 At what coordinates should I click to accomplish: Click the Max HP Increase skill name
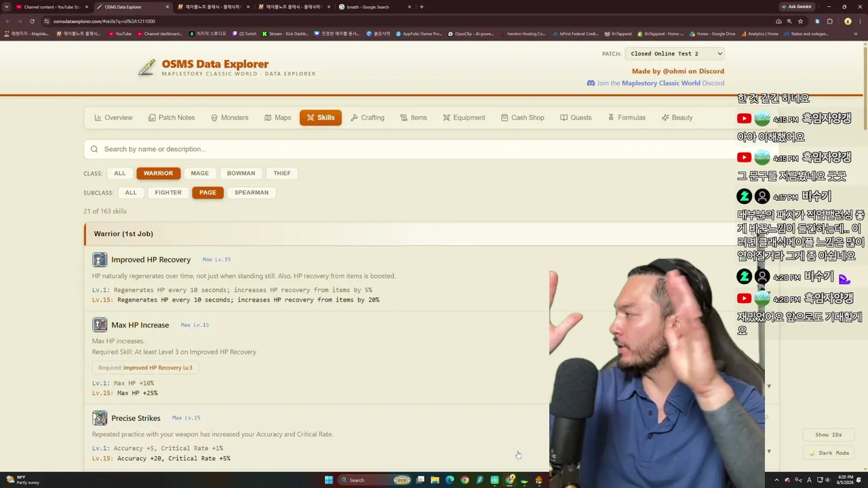140,325
